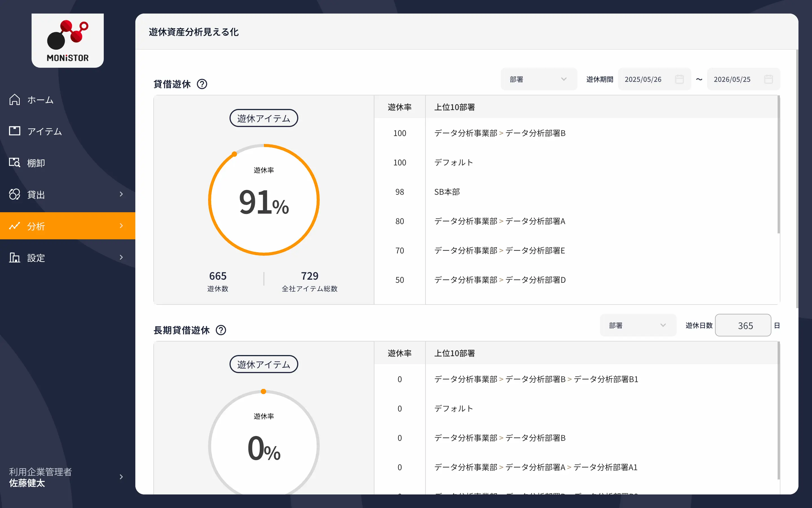Image resolution: width=812 pixels, height=508 pixels.
Task: Click 遊休アイテム pill in 長期貸借遊休 panel
Action: [264, 364]
